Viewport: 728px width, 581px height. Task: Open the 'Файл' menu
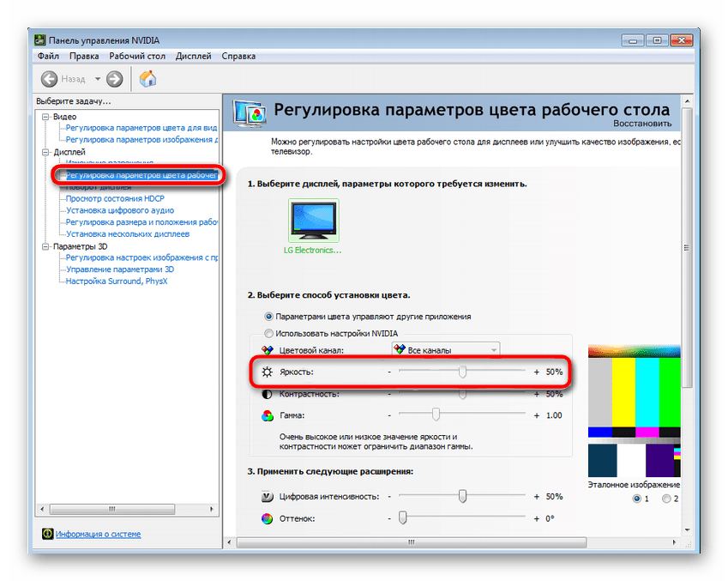click(48, 56)
